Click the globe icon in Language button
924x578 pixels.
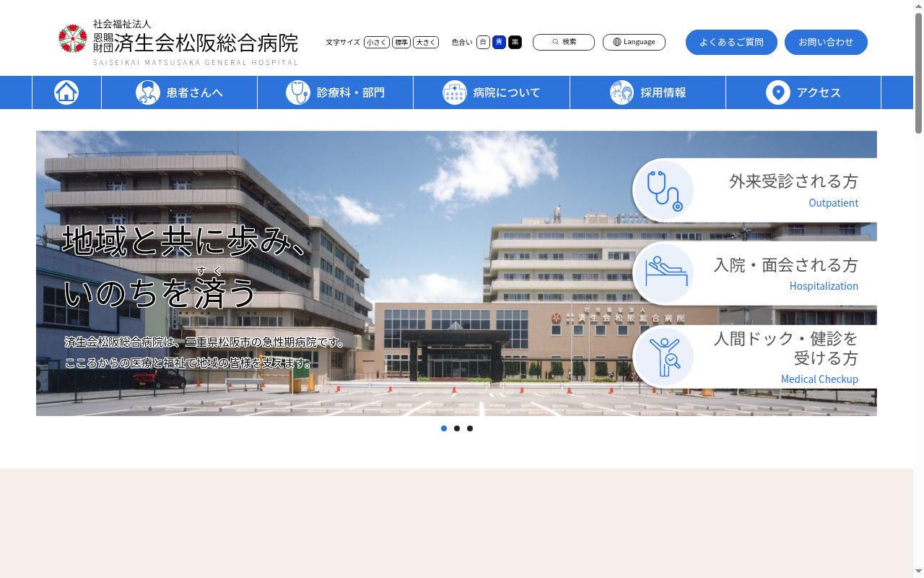(617, 42)
